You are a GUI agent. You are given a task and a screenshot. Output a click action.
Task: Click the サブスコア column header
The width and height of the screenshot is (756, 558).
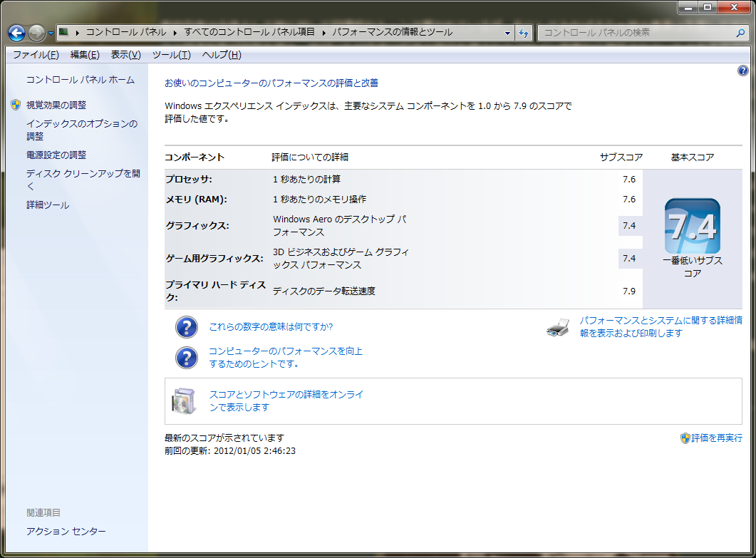tap(621, 157)
